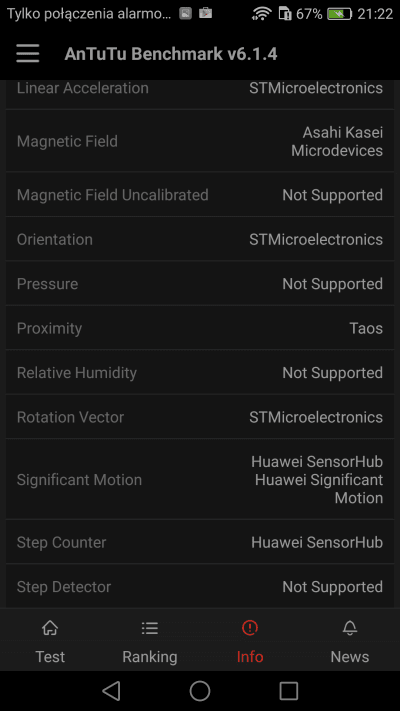
Task: Select the Info alert icon
Action: pos(250,628)
